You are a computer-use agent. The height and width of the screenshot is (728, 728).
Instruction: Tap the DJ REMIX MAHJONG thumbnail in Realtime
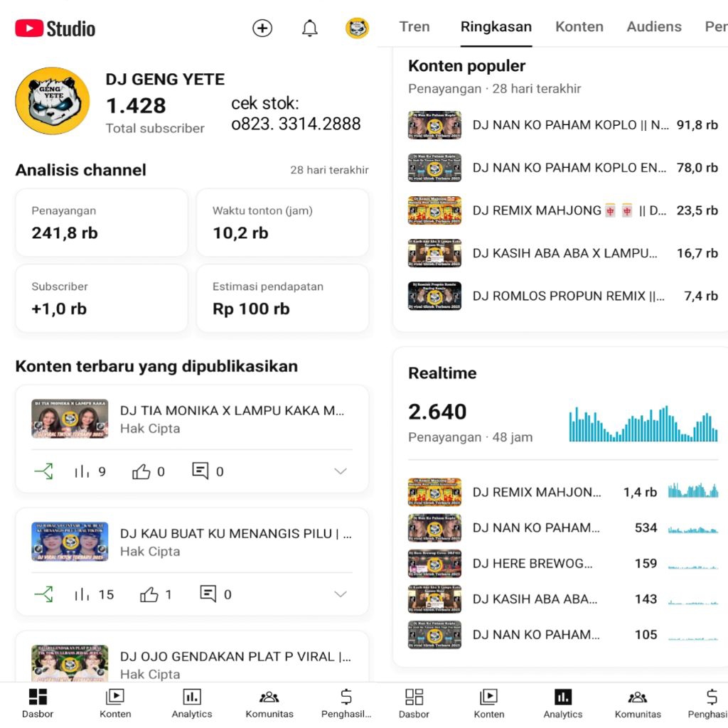click(x=434, y=492)
